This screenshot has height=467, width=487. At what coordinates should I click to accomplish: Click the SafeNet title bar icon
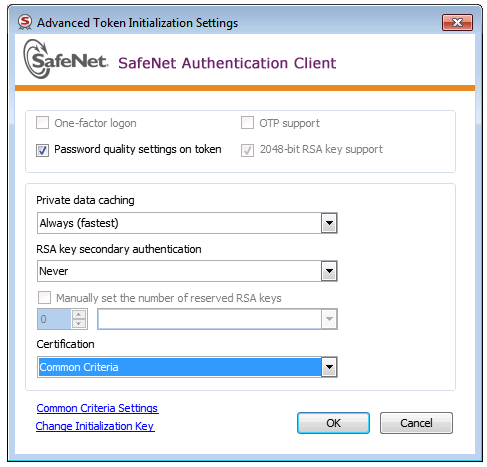pos(25,22)
